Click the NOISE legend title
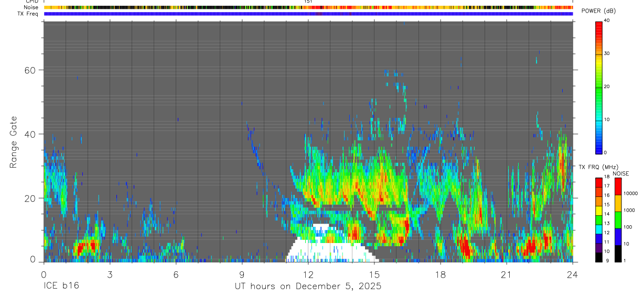This screenshot has width=644, height=297. pyautogui.click(x=621, y=173)
